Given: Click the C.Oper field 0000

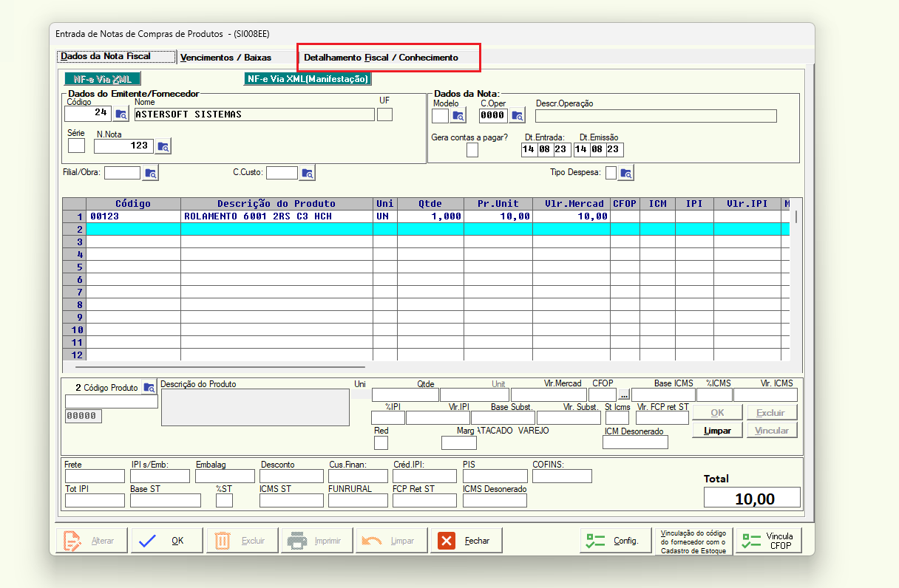Looking at the screenshot, I should pos(493,115).
